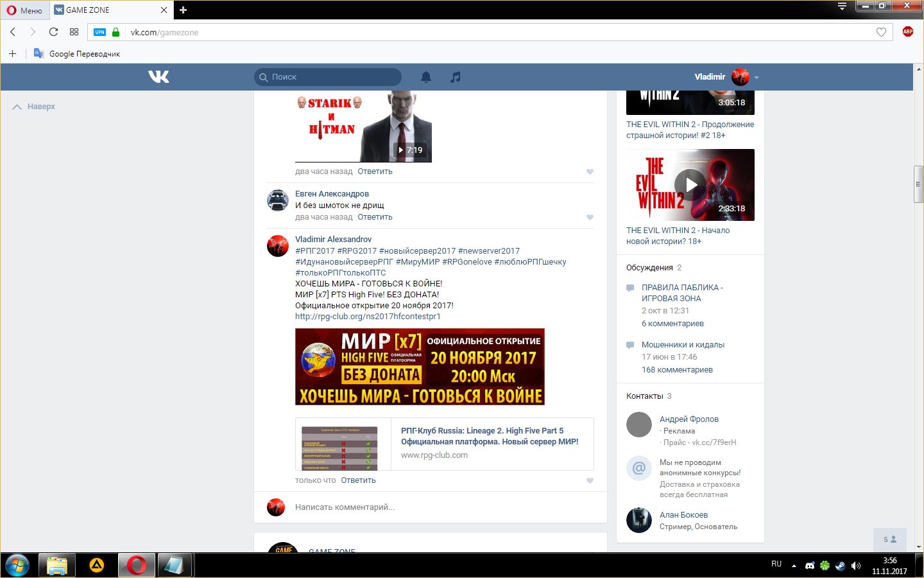Open Evil Within 2 Продолжение страшной истории title
Viewport: 924px width, 578px height.
click(690, 130)
